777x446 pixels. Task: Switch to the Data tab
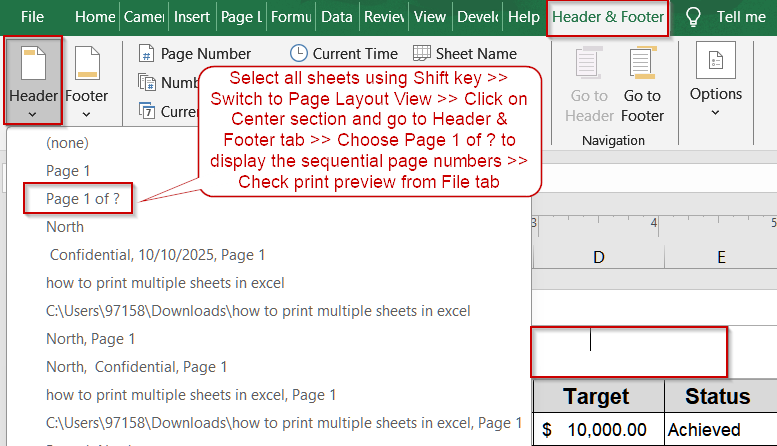(336, 17)
